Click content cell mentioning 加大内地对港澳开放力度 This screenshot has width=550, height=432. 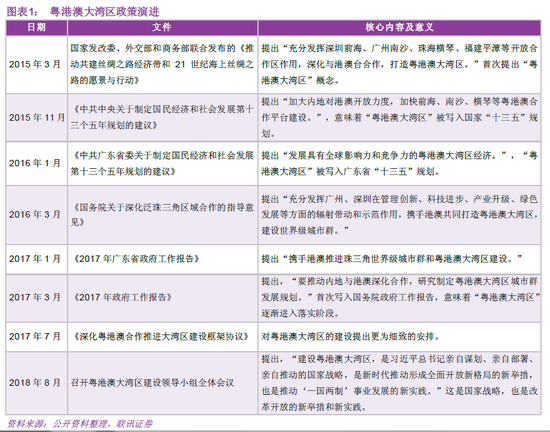click(x=400, y=117)
